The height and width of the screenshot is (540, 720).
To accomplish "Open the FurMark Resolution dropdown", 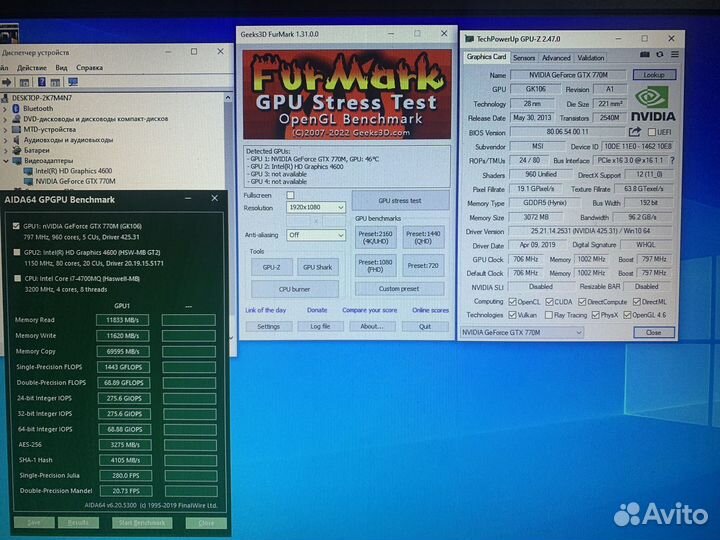I will (315, 208).
